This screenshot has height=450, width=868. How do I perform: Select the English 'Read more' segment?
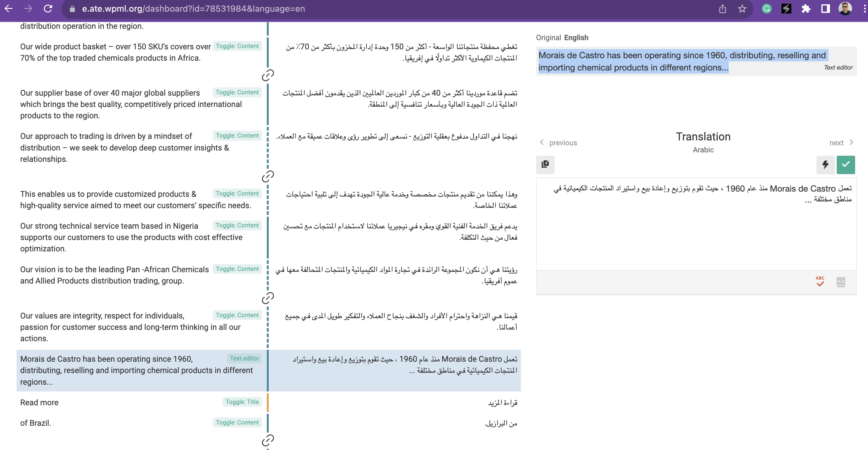click(40, 402)
